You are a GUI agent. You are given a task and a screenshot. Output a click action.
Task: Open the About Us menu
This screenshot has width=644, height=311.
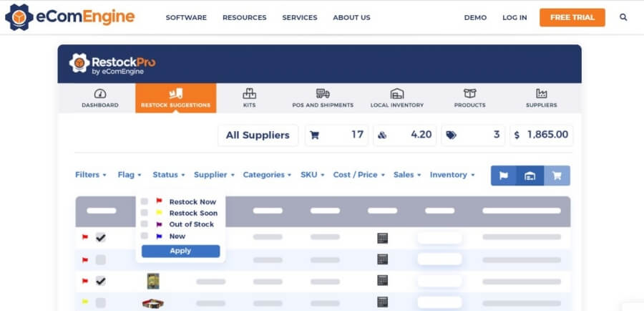click(x=351, y=18)
